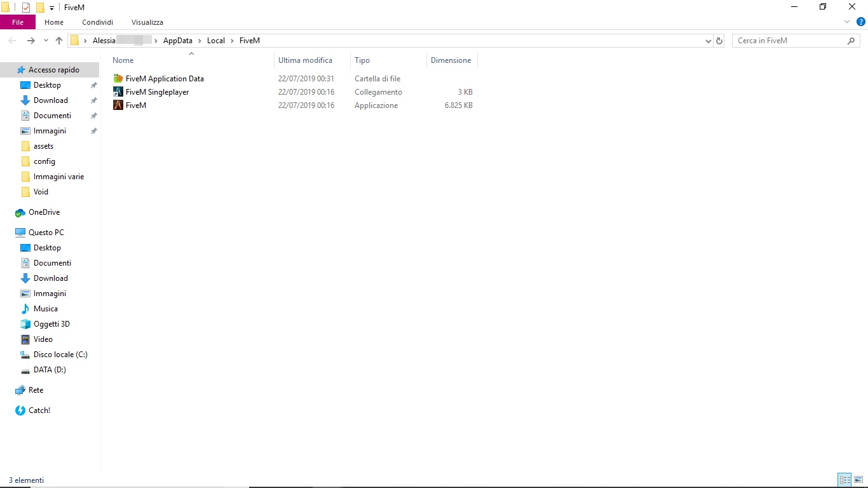Screen dimensions: 868x488
Task: Open Desktop under Accesso rapido
Action: coord(48,85)
